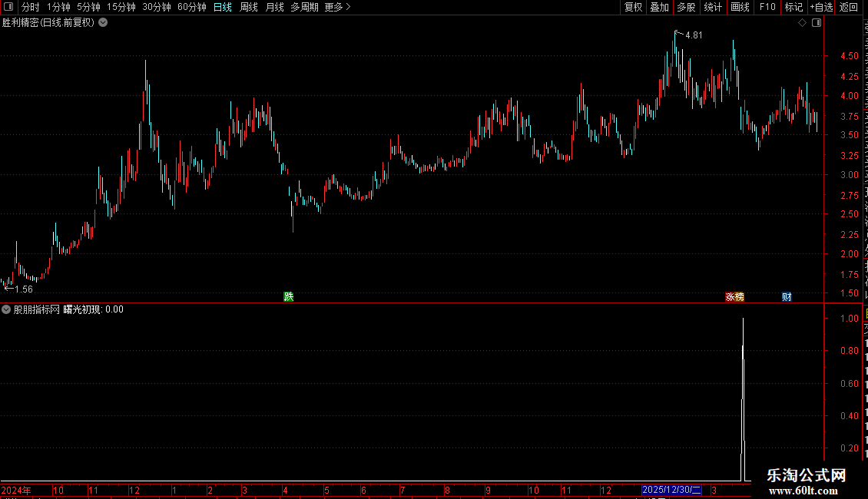Click the green 跌 marker icon

click(x=288, y=297)
